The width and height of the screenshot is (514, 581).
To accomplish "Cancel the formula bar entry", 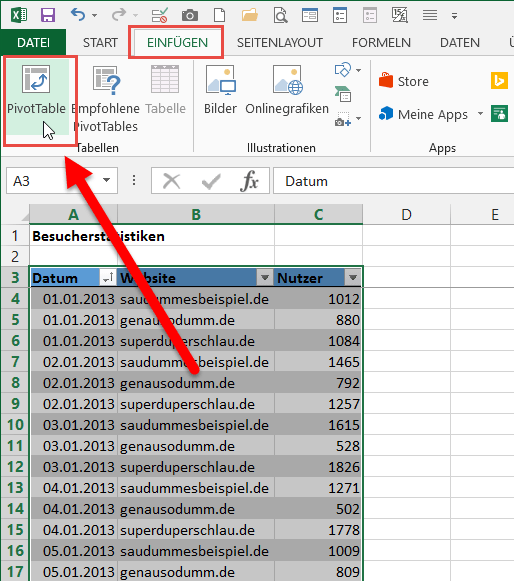I will pyautogui.click(x=171, y=181).
